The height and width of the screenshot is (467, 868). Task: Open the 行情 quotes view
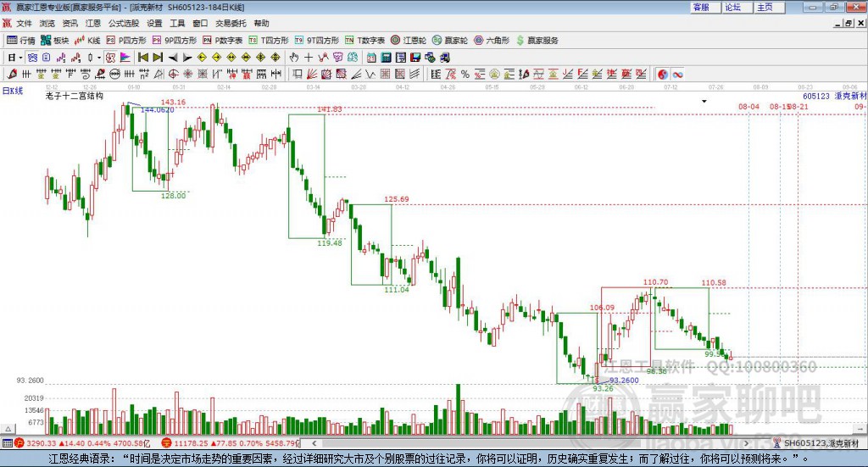click(x=20, y=41)
